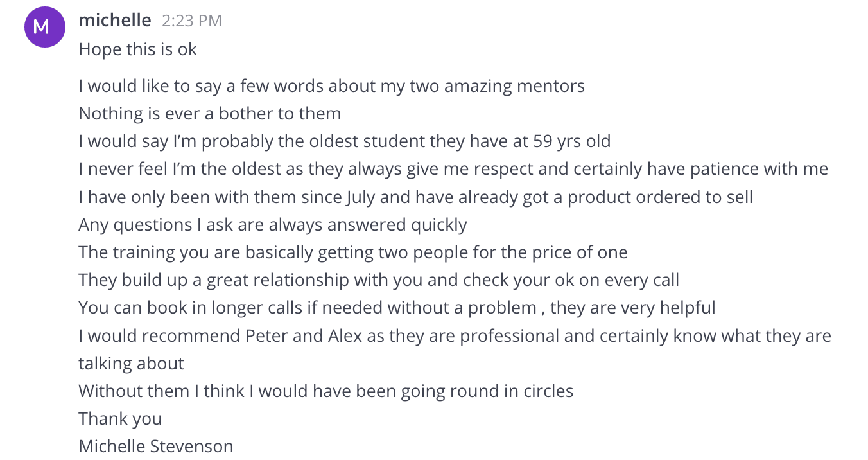The width and height of the screenshot is (868, 460).
Task: Click the line about two amazing mentors
Action: 331,85
